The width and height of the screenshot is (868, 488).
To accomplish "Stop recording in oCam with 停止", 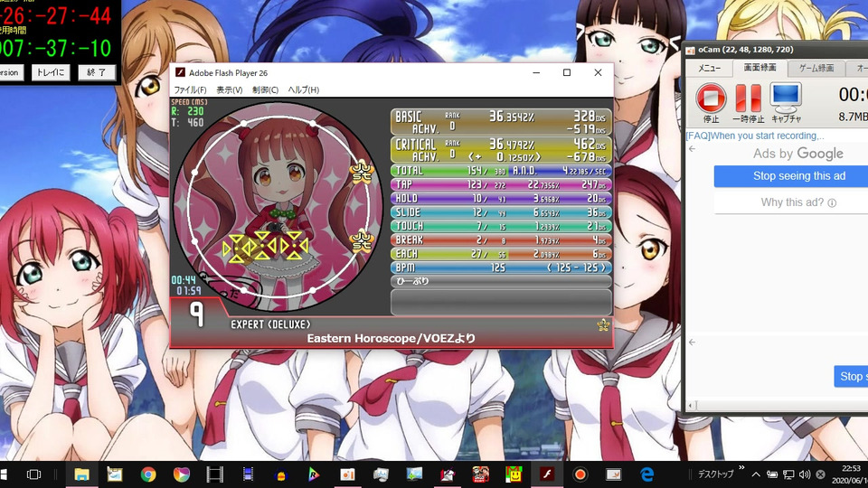I will pyautogui.click(x=711, y=103).
